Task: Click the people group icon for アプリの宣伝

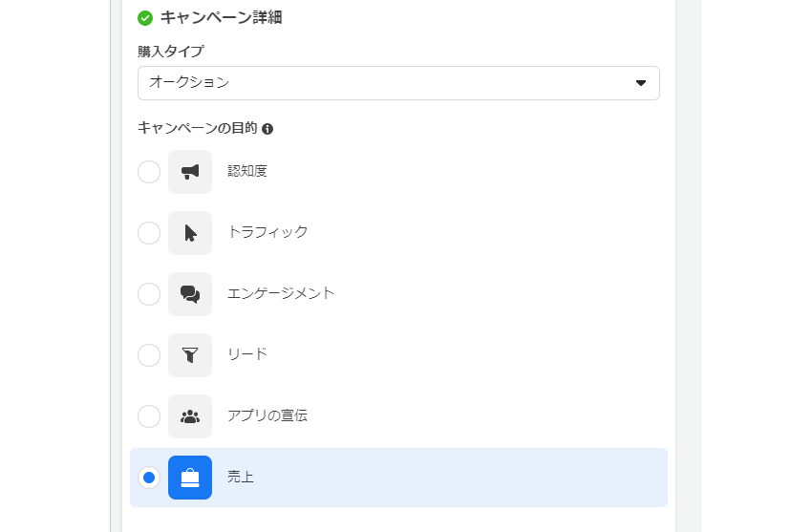Action: point(190,416)
